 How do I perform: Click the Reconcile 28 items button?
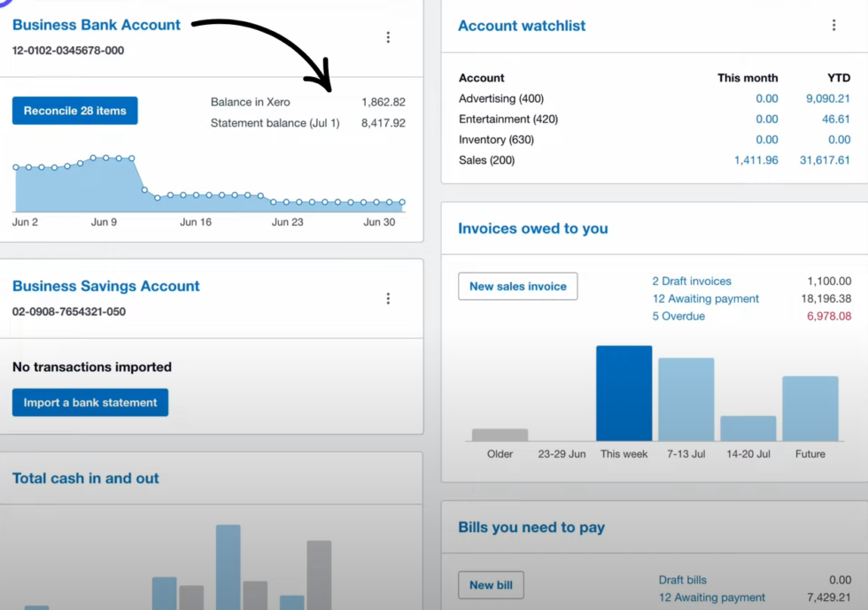point(74,111)
